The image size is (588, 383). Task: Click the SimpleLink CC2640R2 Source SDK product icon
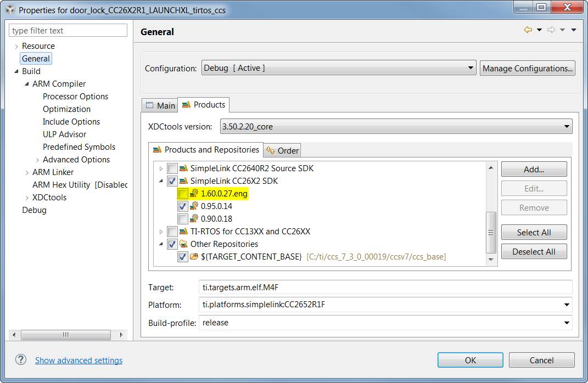tap(183, 168)
